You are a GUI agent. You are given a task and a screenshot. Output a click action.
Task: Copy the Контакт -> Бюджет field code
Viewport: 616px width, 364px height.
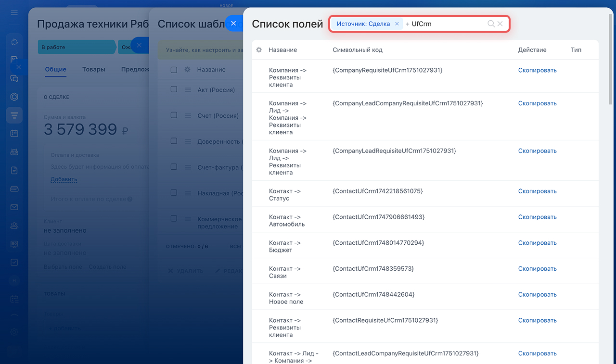click(537, 243)
